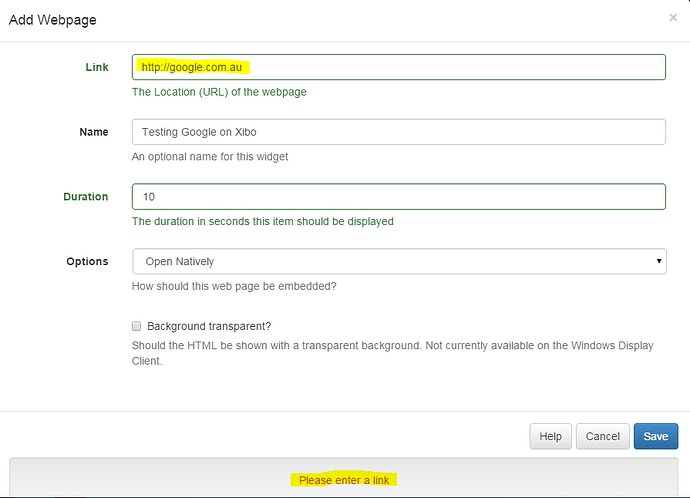Save the webpage widget
The image size is (690, 498).
(656, 436)
